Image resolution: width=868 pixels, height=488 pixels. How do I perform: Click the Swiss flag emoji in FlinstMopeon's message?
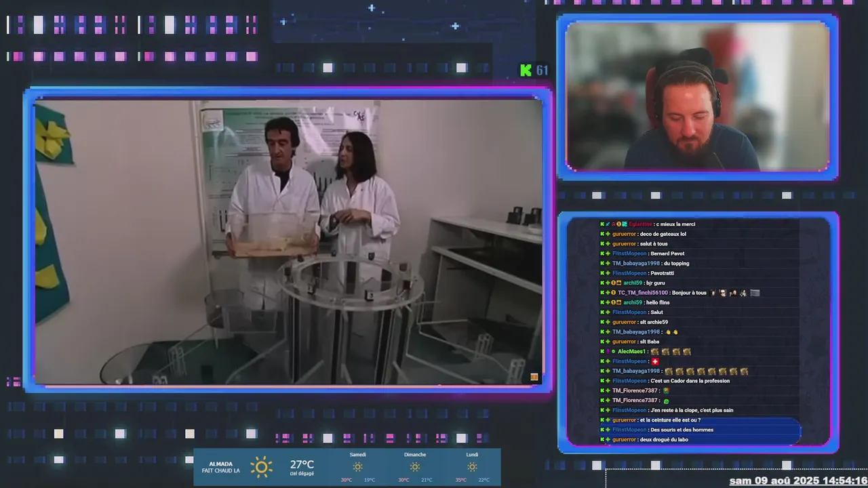655,361
